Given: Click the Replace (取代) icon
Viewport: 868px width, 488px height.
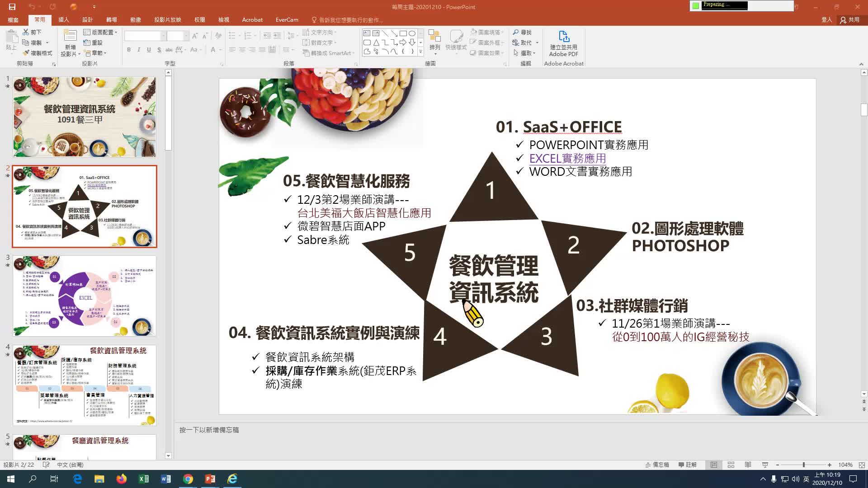Looking at the screenshot, I should coord(516,42).
